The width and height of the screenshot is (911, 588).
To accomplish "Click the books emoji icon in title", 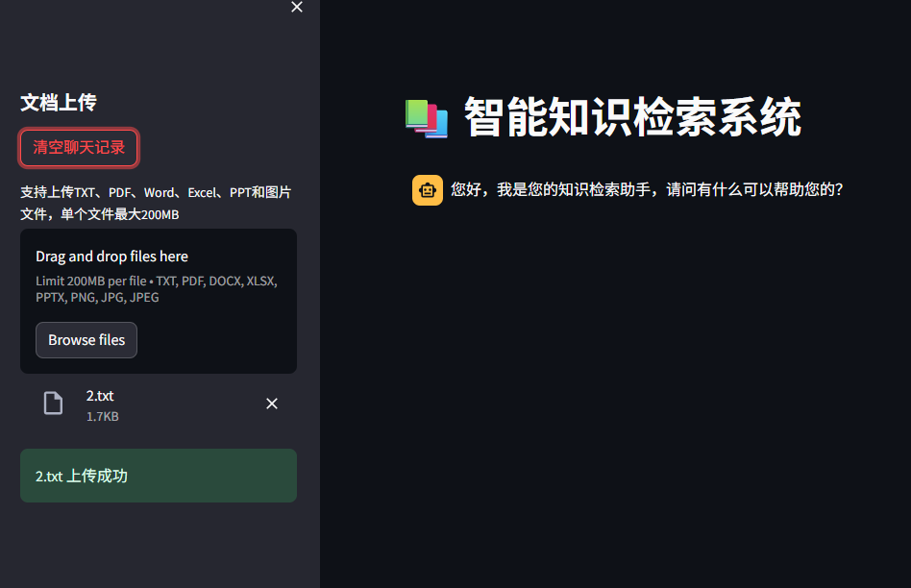I will (427, 118).
